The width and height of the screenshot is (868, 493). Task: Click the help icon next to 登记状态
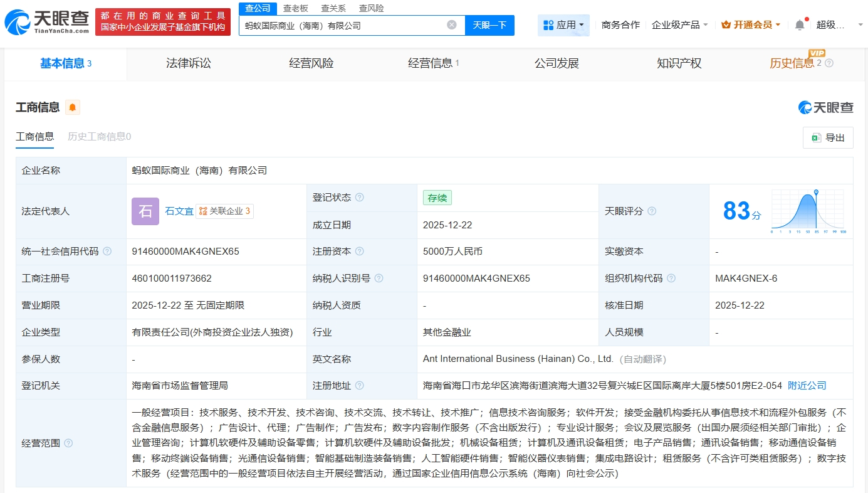[359, 198]
